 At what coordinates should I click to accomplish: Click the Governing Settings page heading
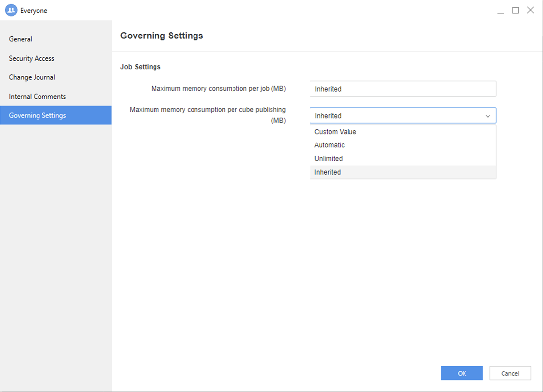click(162, 36)
